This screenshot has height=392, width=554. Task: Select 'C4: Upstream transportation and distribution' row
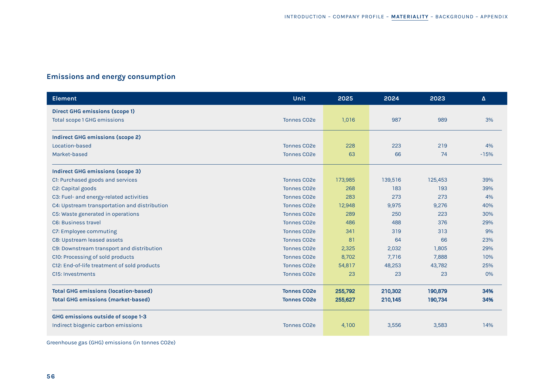110,206
